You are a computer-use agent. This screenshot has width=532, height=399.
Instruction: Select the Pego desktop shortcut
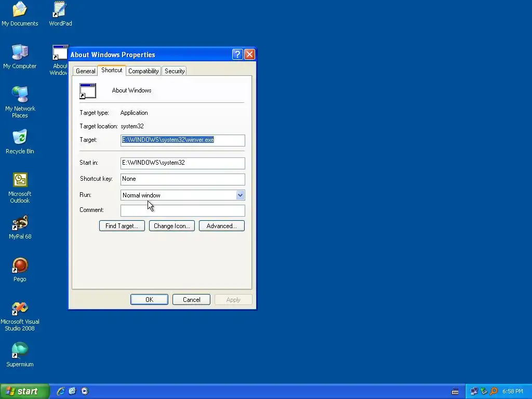coord(20,270)
